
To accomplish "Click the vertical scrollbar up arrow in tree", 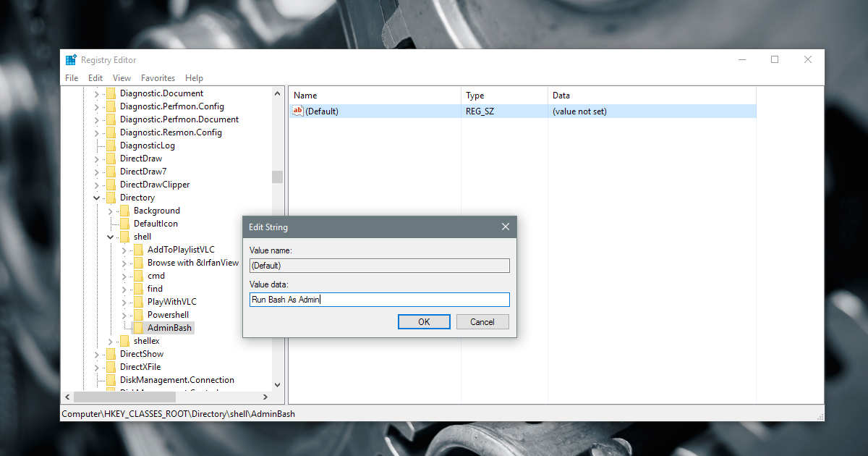I will click(x=277, y=93).
